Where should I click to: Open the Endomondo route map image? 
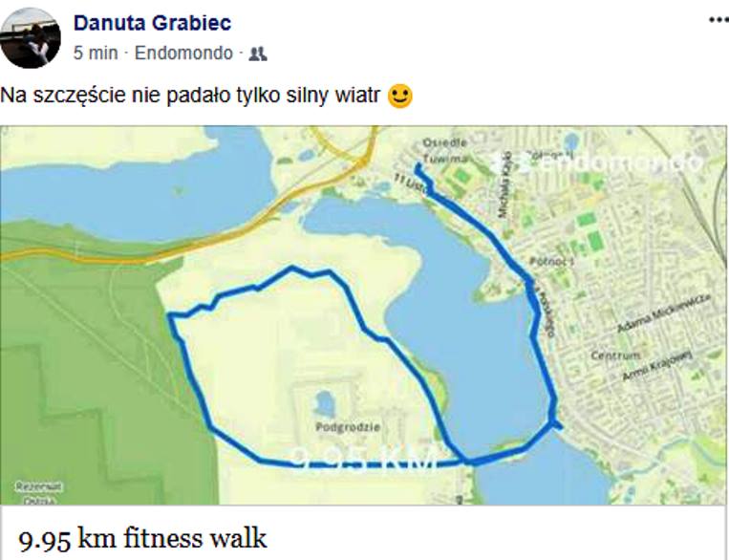pos(363,315)
